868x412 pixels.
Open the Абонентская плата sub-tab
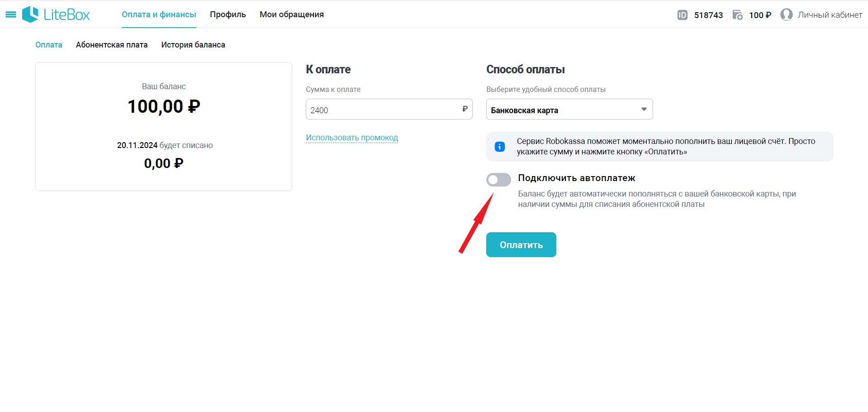coord(112,45)
